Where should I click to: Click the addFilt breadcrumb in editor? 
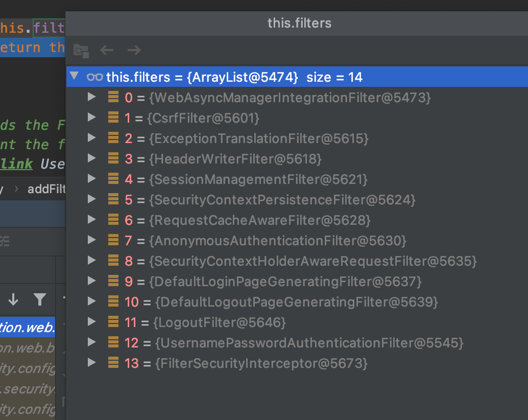coord(46,189)
